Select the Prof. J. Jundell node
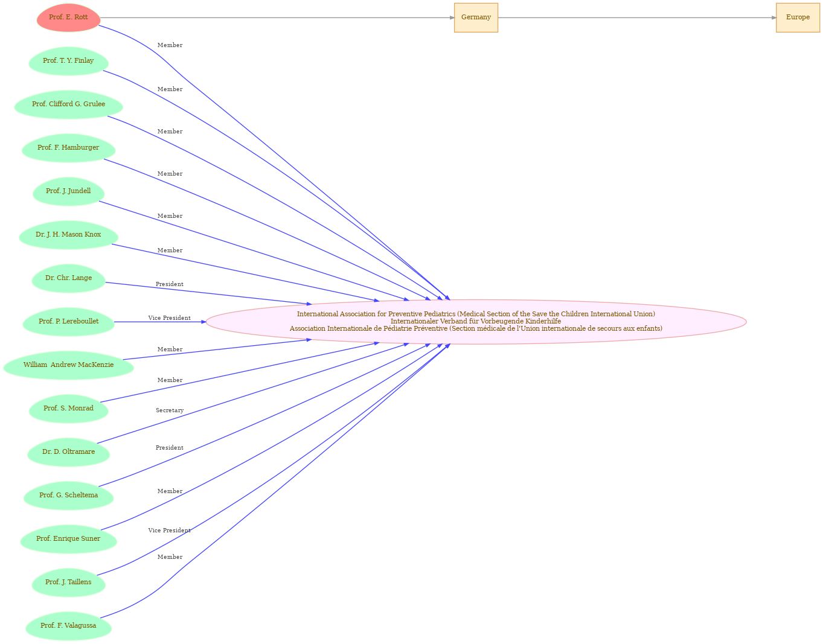 pos(68,191)
